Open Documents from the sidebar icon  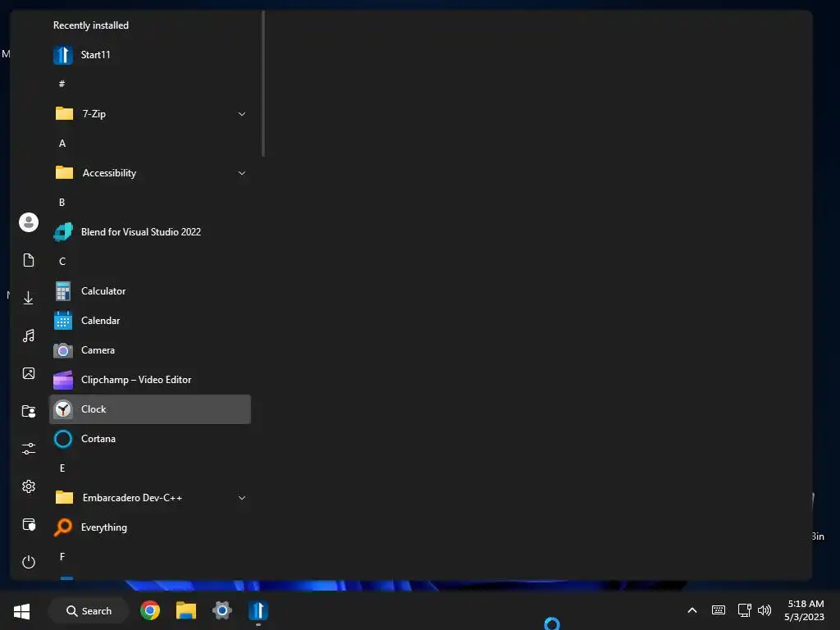coord(29,260)
